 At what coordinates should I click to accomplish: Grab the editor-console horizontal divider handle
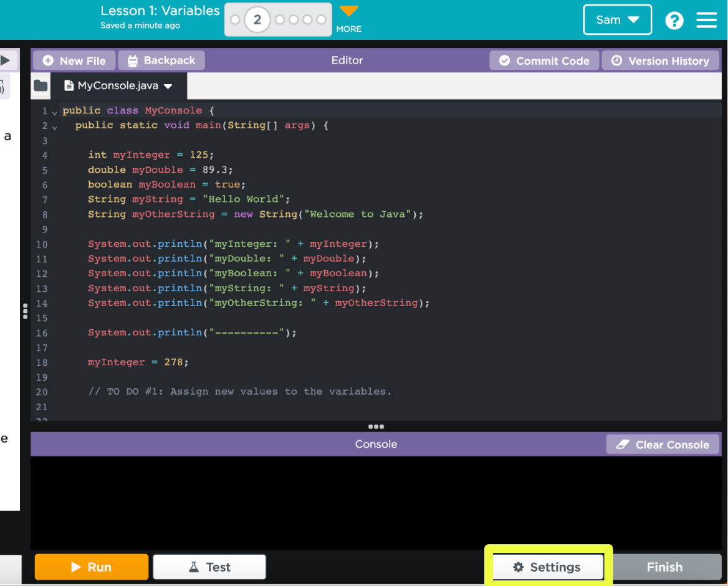376,427
